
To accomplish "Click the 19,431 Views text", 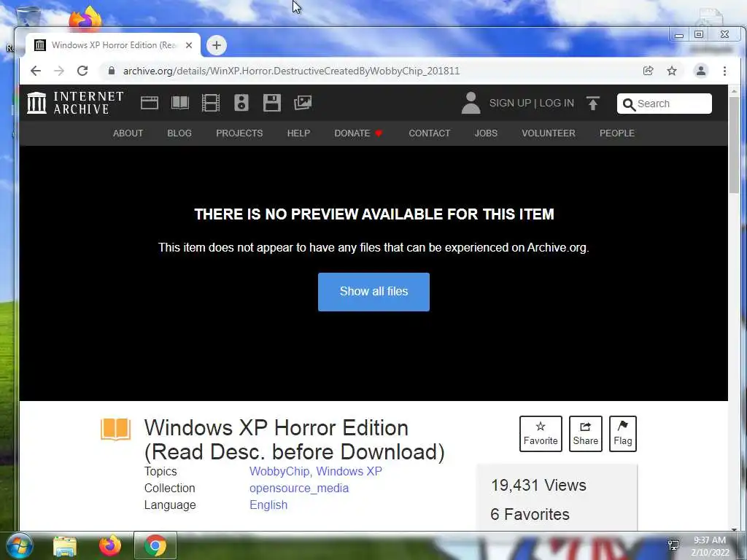I will pos(538,485).
